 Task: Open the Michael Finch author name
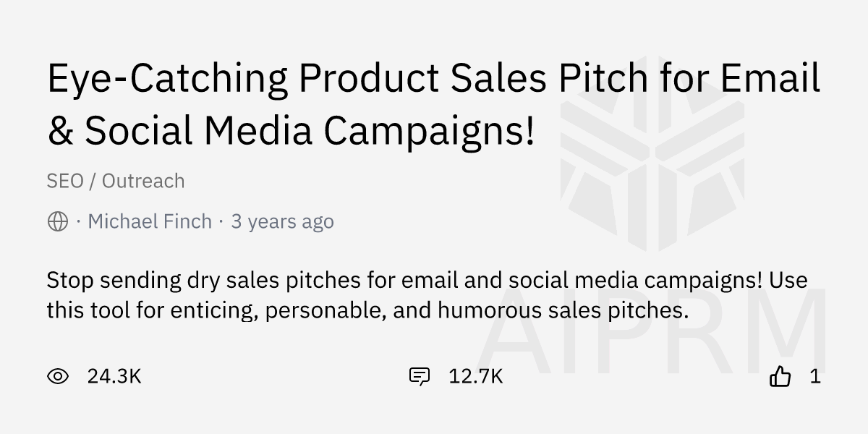coord(150,221)
